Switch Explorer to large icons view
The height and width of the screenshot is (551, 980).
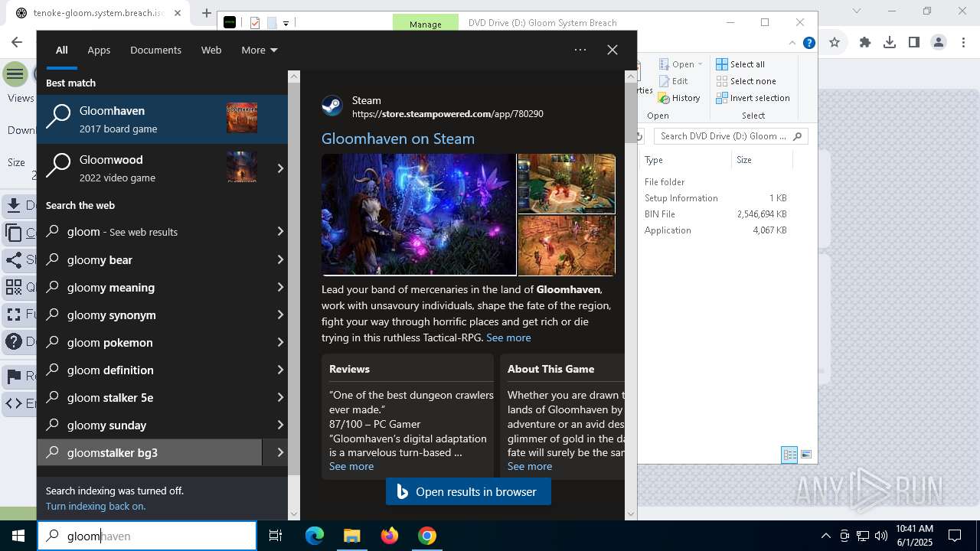coord(806,455)
